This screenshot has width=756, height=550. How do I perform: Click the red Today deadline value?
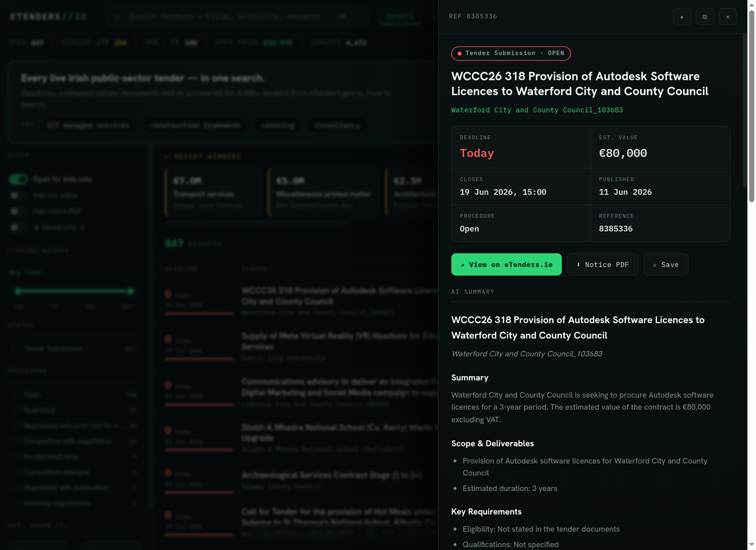pyautogui.click(x=477, y=153)
